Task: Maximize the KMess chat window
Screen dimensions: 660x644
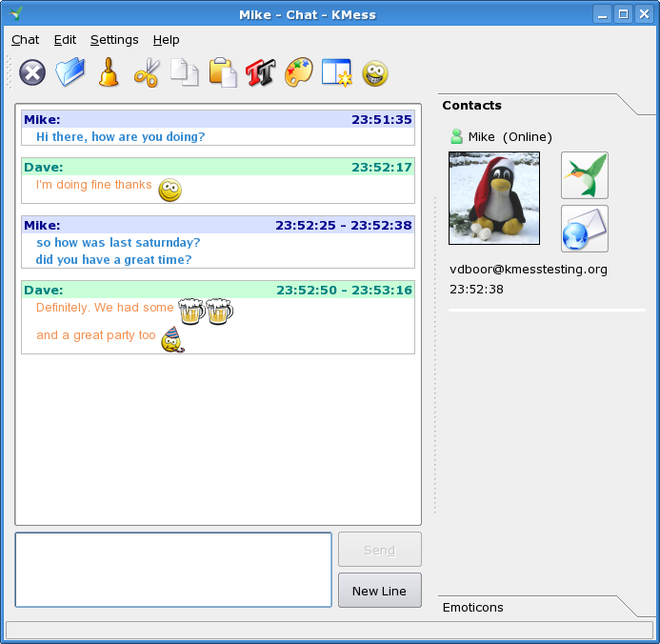Action: click(624, 14)
